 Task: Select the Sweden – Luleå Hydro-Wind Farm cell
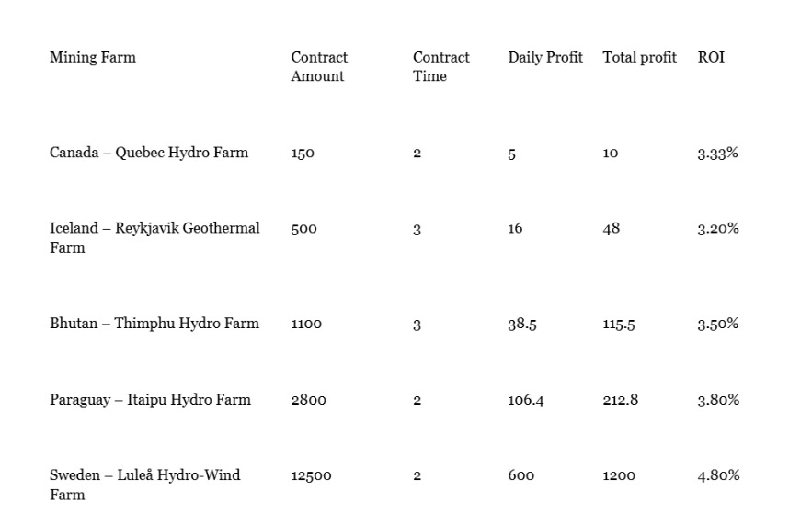tap(144, 485)
